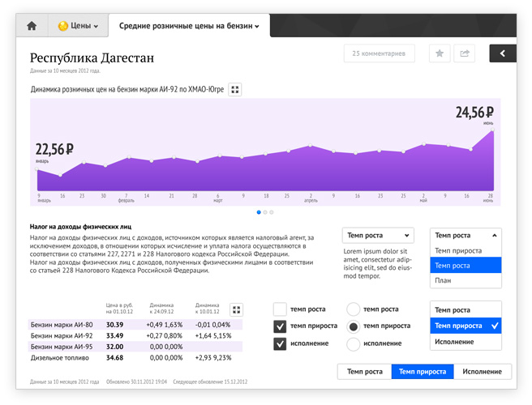Expand the price table with fullscreen icon
This screenshot has width=532, height=405.
coord(236,309)
